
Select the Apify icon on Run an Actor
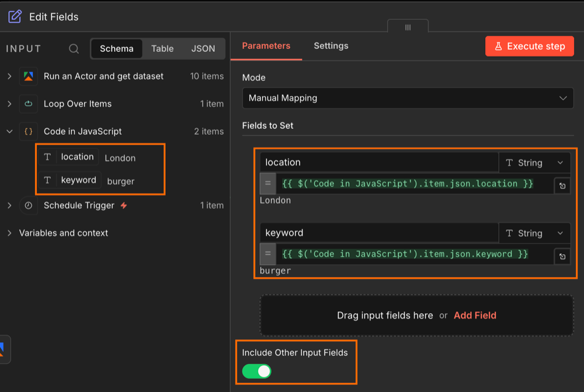point(28,76)
